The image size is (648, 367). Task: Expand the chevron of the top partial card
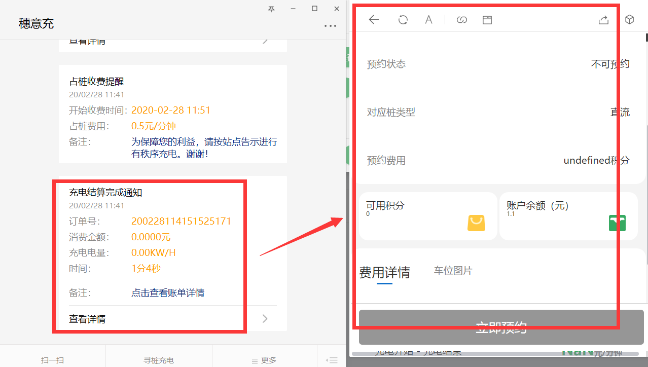pos(265,41)
